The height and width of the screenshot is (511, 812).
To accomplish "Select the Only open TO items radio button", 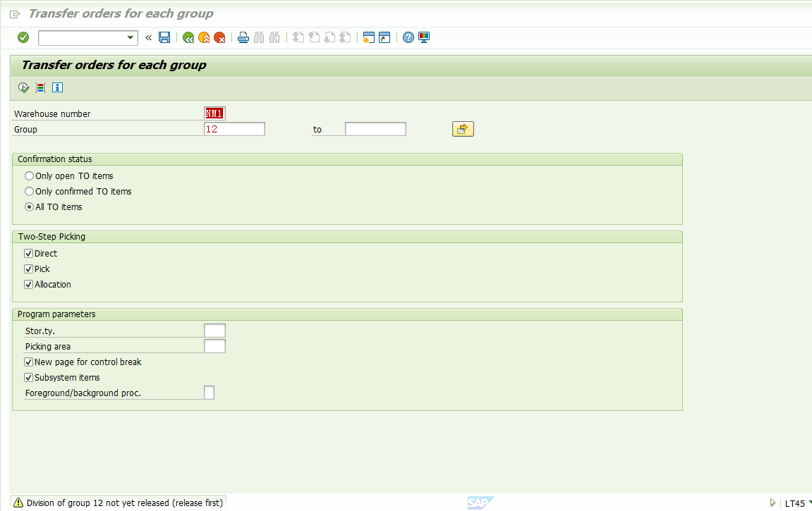I will (30, 176).
